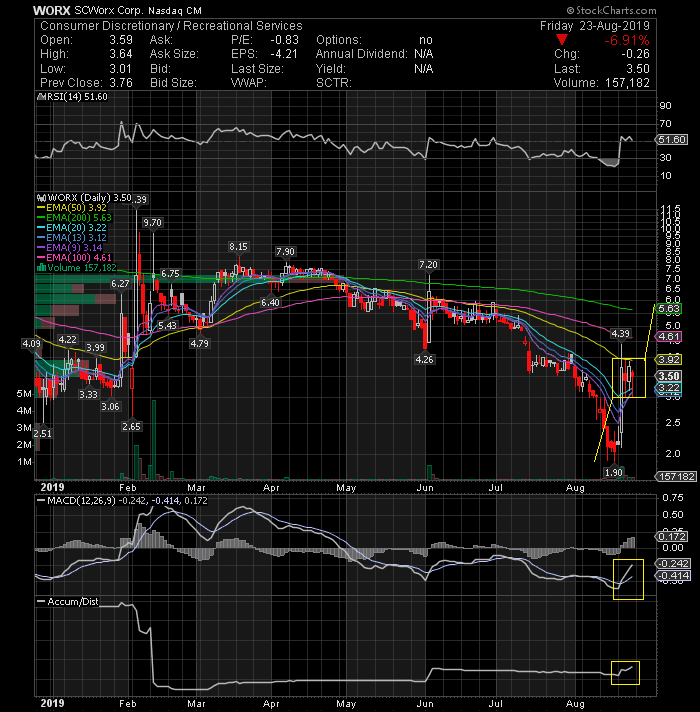Click the 1.90 August low label

614,473
